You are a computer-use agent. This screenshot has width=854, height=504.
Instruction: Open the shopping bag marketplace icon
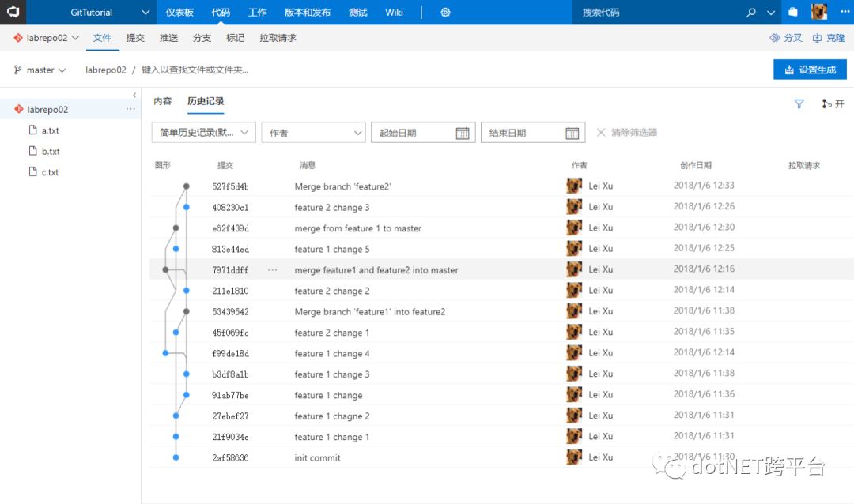[793, 12]
